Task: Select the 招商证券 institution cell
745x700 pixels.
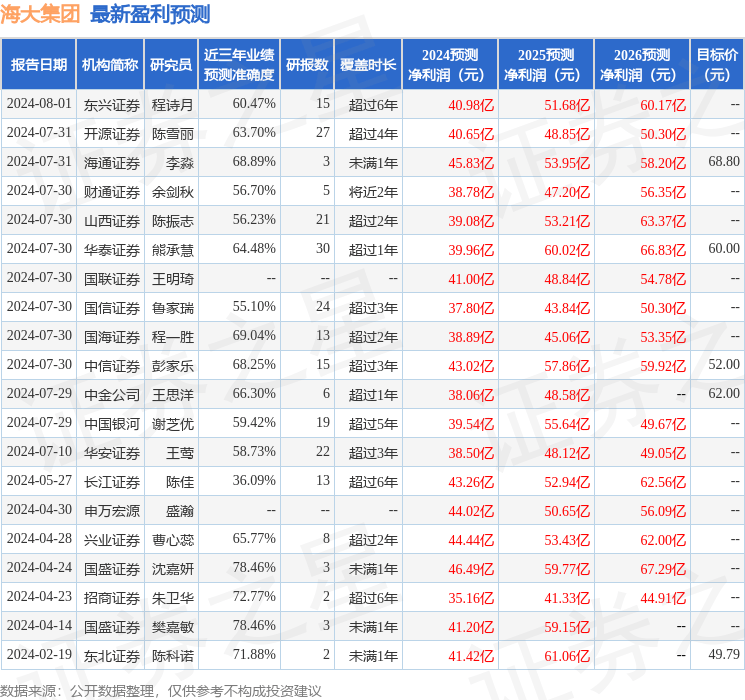Action: (112, 598)
